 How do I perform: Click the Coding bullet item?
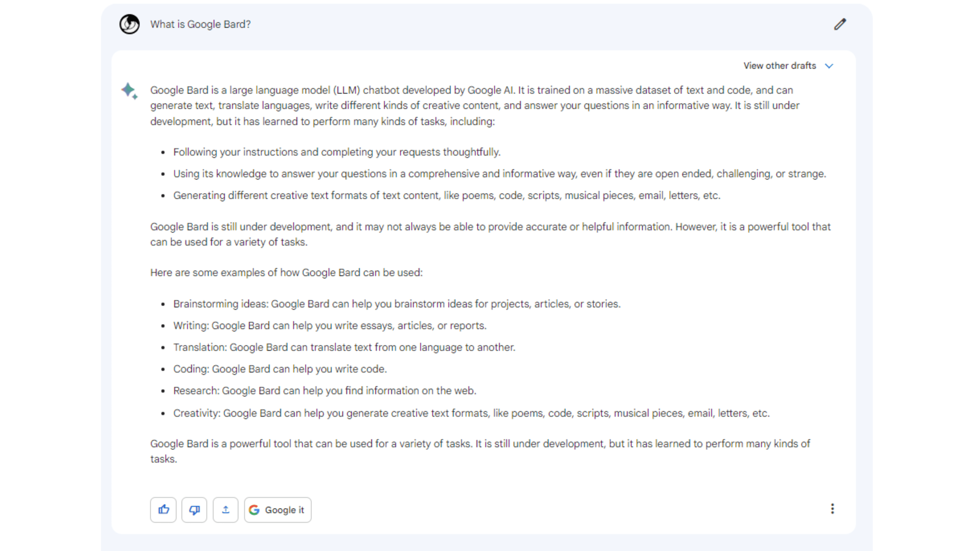[280, 369]
